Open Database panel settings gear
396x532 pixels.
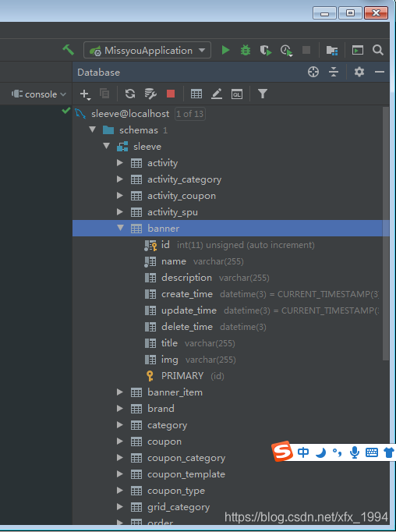tap(359, 72)
